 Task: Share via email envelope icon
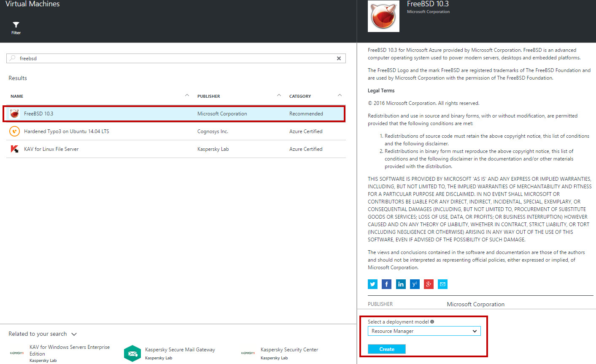[442, 284]
